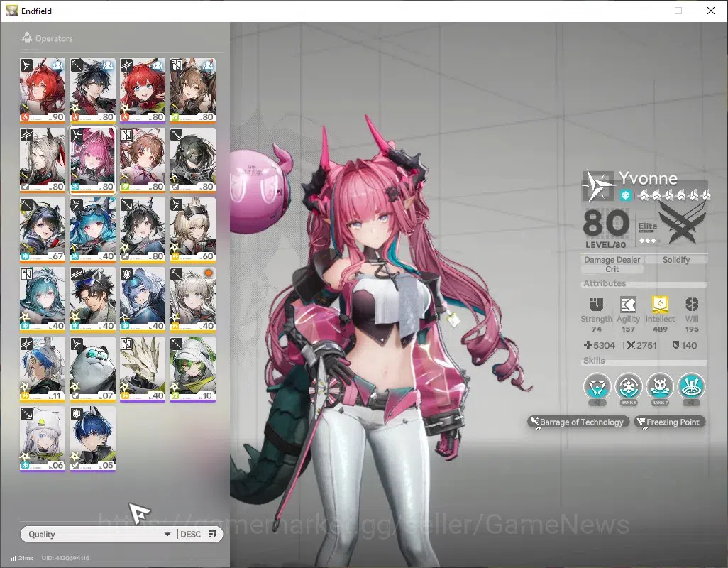This screenshot has height=568, width=728.
Task: Click the Strength fist icon
Action: click(x=596, y=305)
